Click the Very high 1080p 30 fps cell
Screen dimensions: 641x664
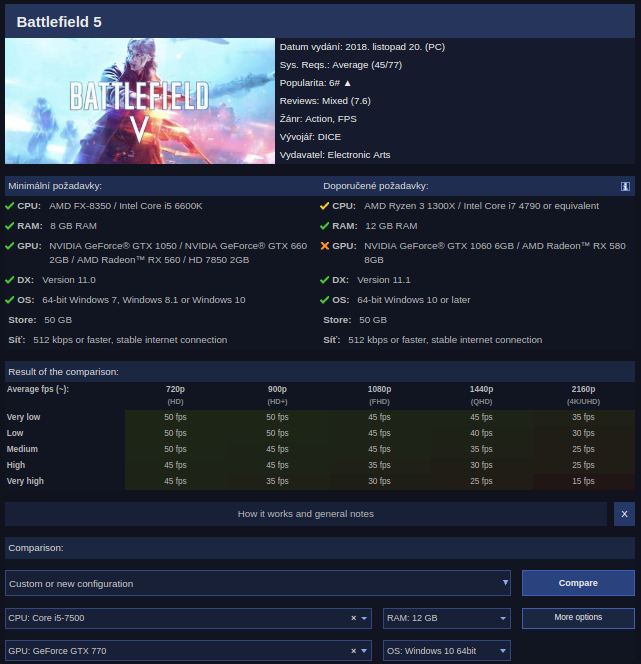[379, 481]
